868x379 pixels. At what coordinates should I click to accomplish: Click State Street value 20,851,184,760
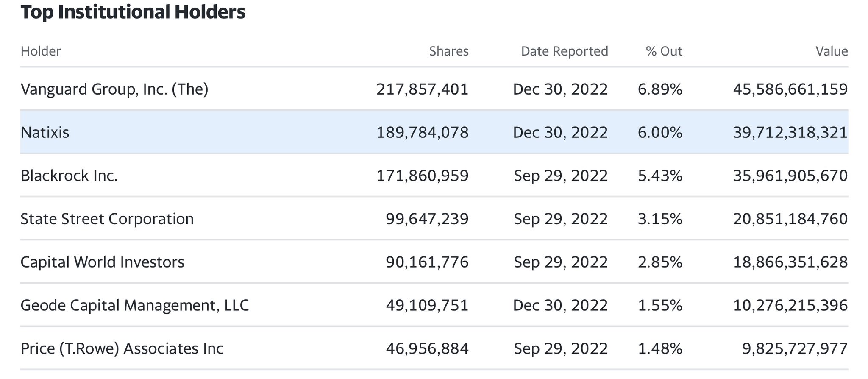pyautogui.click(x=790, y=219)
